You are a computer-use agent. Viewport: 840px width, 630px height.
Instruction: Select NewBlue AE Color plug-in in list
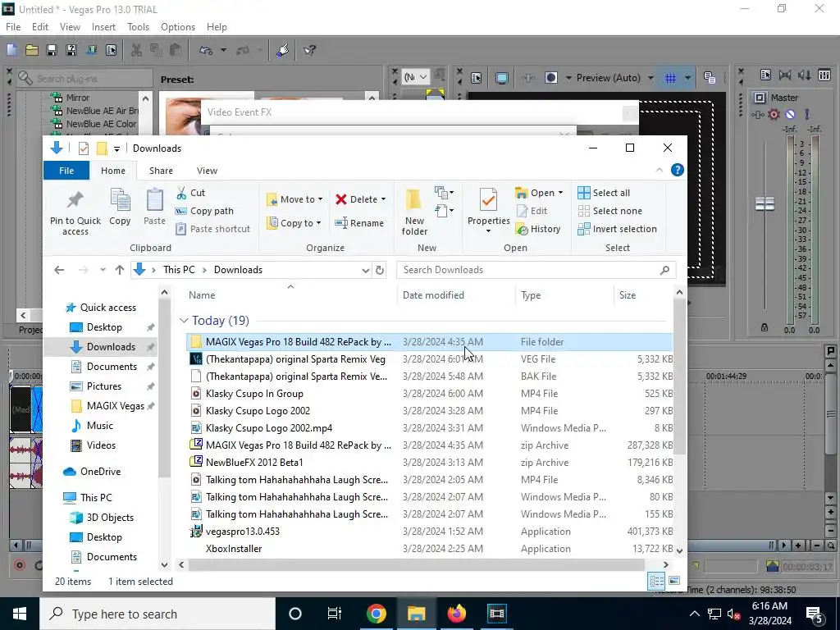click(x=101, y=124)
